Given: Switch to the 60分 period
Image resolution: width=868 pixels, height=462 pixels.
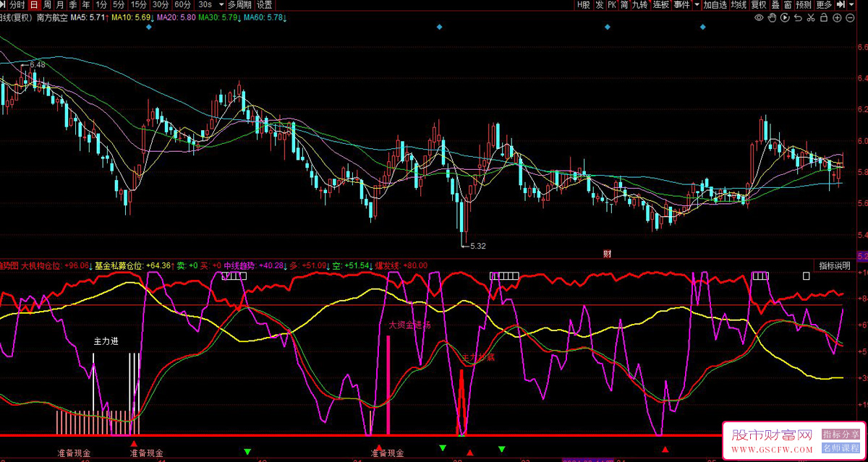Looking at the screenshot, I should coord(182,4).
